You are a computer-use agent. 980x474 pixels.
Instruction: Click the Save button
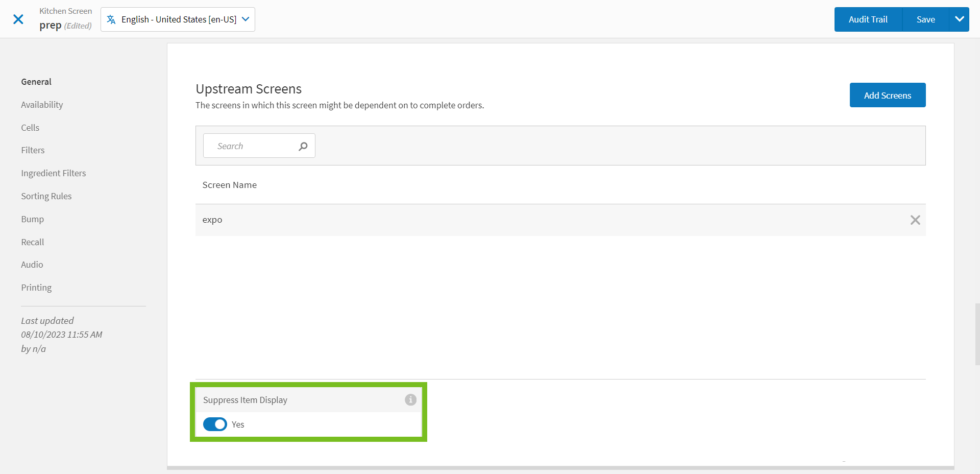925,19
